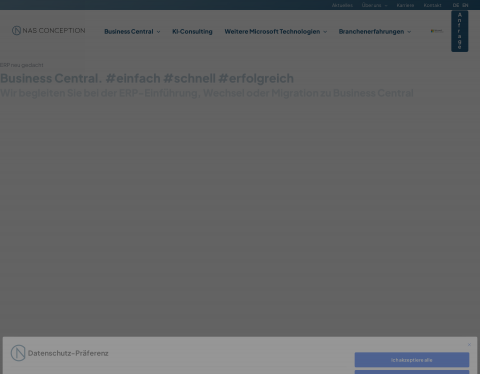The width and height of the screenshot is (480, 374).
Task: Open the Business Central menu
Action: (x=129, y=32)
